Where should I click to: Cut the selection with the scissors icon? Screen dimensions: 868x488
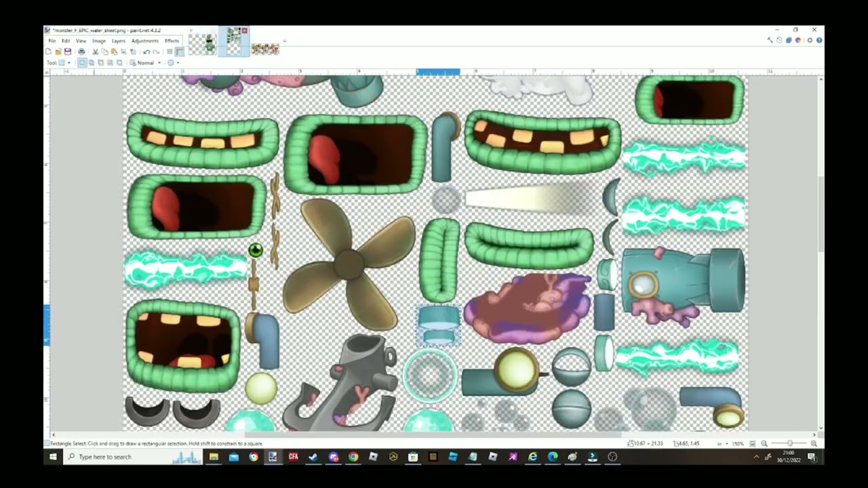pyautogui.click(x=95, y=52)
